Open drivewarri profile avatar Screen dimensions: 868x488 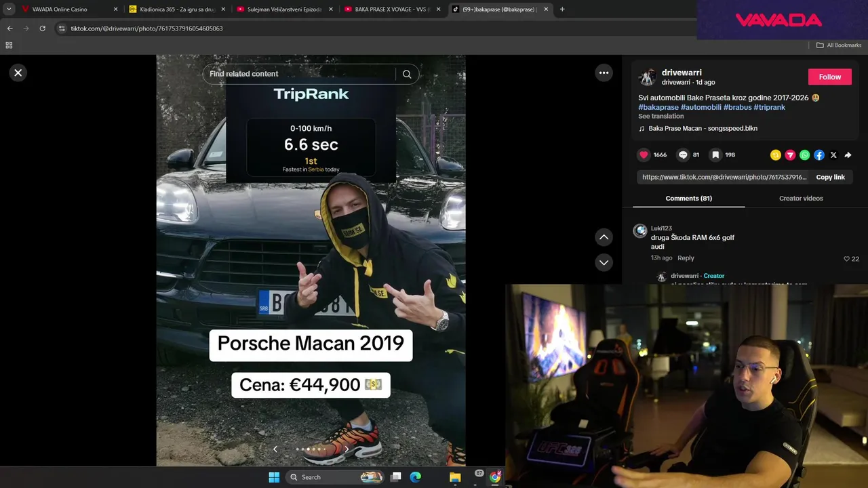[x=648, y=77]
